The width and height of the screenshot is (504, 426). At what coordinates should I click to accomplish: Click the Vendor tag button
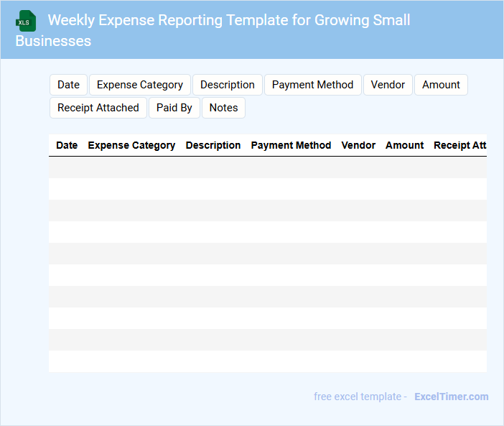click(x=388, y=85)
